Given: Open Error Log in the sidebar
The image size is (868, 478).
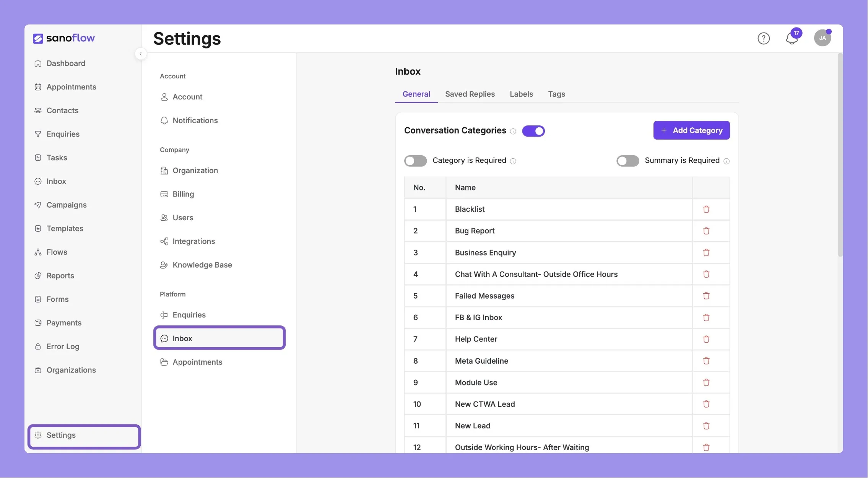Looking at the screenshot, I should 57,346.
